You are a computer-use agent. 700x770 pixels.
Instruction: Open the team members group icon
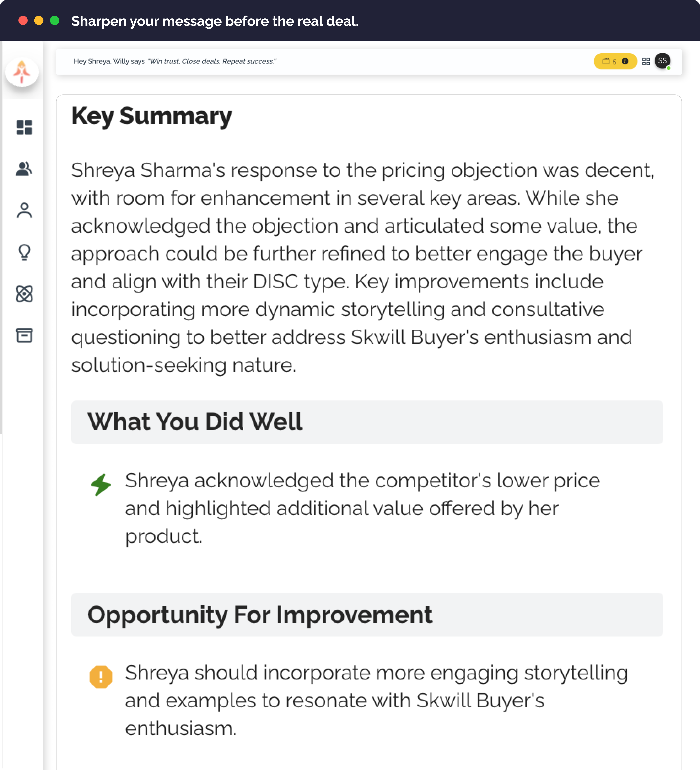(24, 169)
